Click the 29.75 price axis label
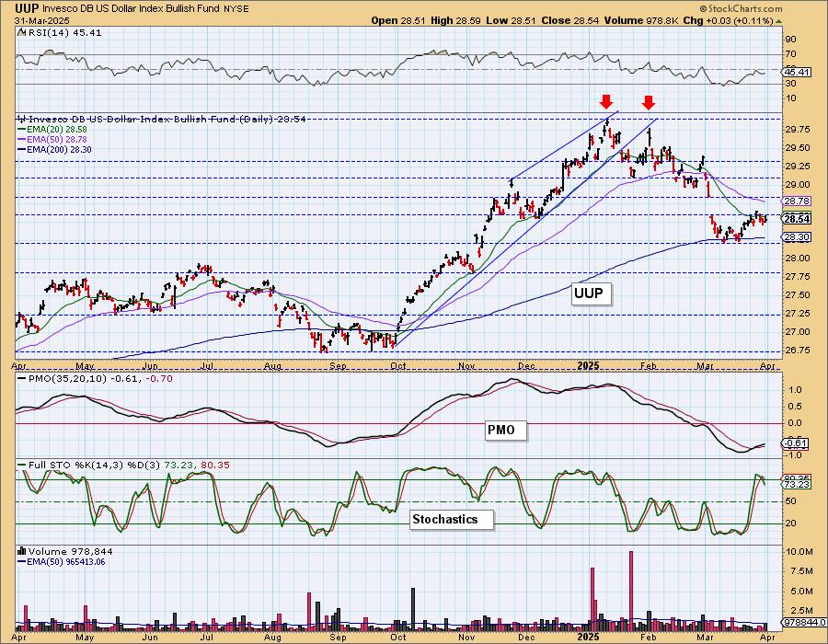This screenshot has width=828, height=644. pos(797,130)
